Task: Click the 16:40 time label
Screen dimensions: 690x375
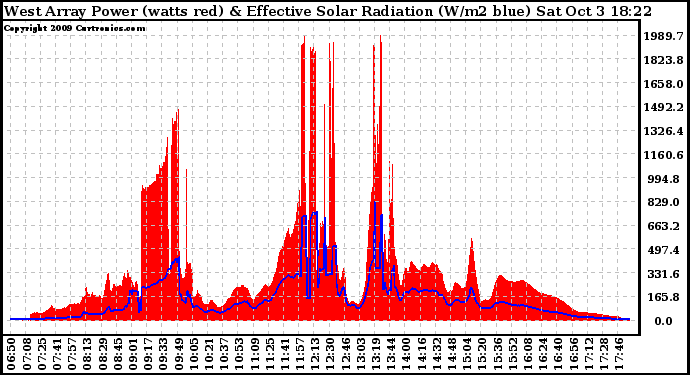Action: [558, 353]
